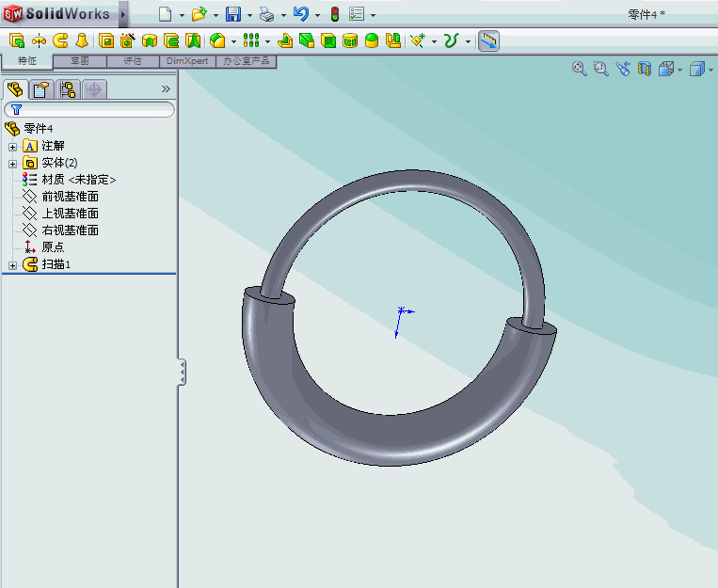Image resolution: width=718 pixels, height=588 pixels.
Task: Expand Reference Geometry dropdown arrow
Action: click(434, 41)
